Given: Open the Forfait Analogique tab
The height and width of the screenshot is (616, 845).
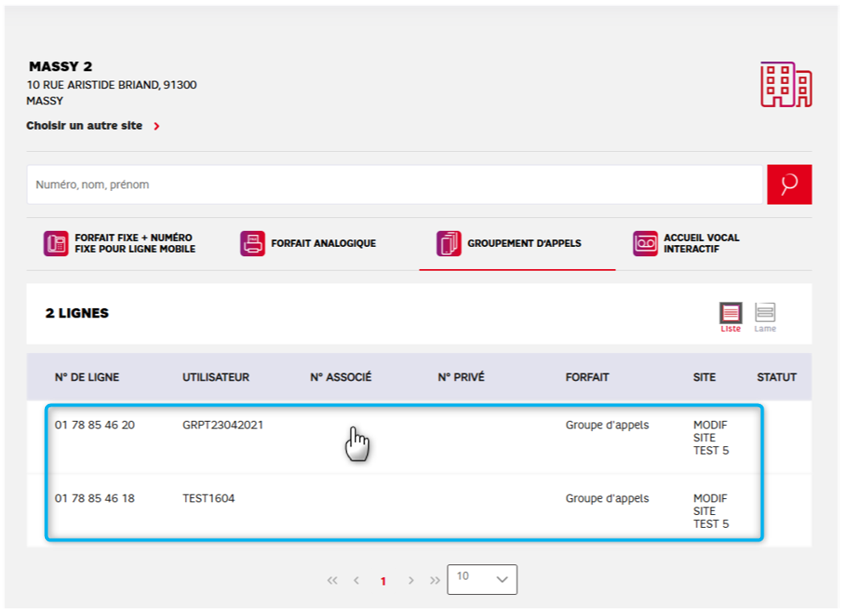Looking at the screenshot, I should tap(322, 244).
